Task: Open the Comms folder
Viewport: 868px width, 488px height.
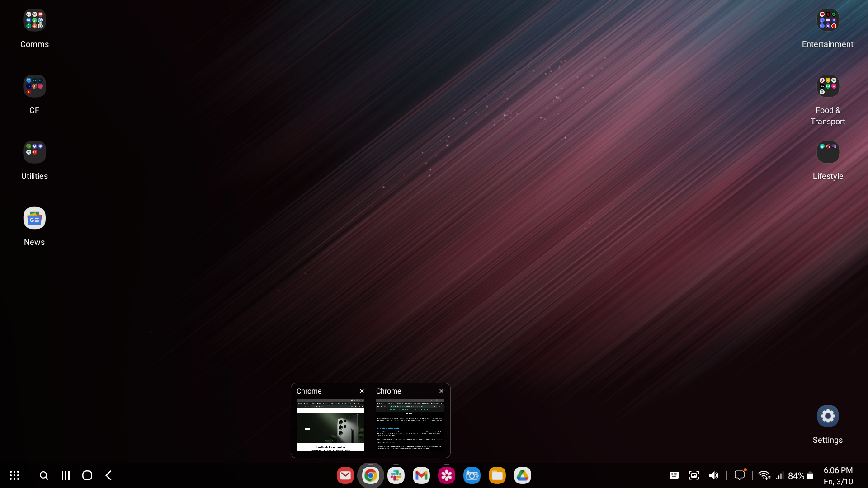Action: click(34, 20)
